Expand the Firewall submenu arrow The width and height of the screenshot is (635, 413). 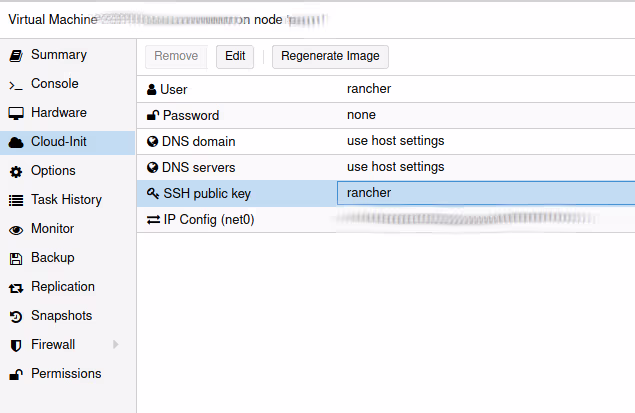(116, 345)
